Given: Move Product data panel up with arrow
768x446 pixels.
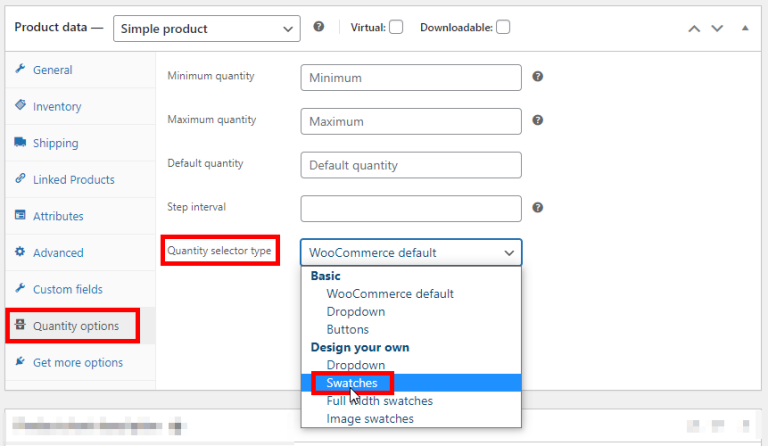Looking at the screenshot, I should (x=694, y=28).
